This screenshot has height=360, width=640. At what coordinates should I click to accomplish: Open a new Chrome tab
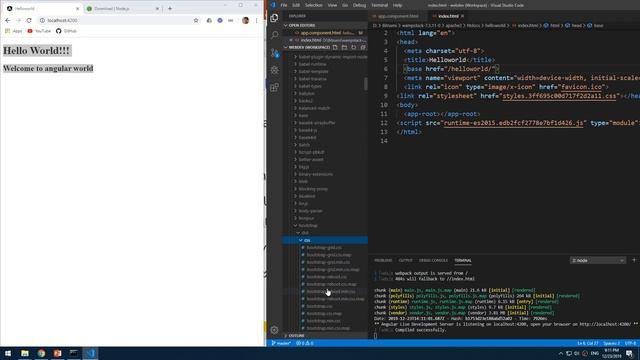point(170,8)
